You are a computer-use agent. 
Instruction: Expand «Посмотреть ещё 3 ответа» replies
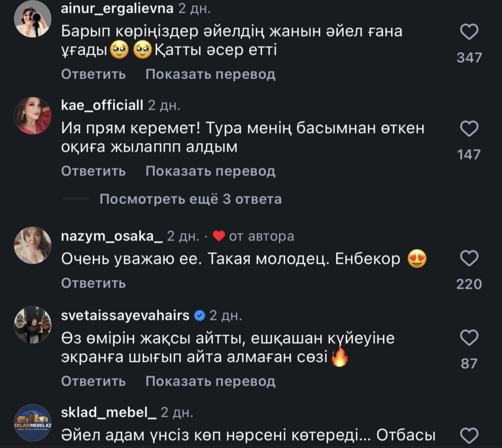click(190, 199)
